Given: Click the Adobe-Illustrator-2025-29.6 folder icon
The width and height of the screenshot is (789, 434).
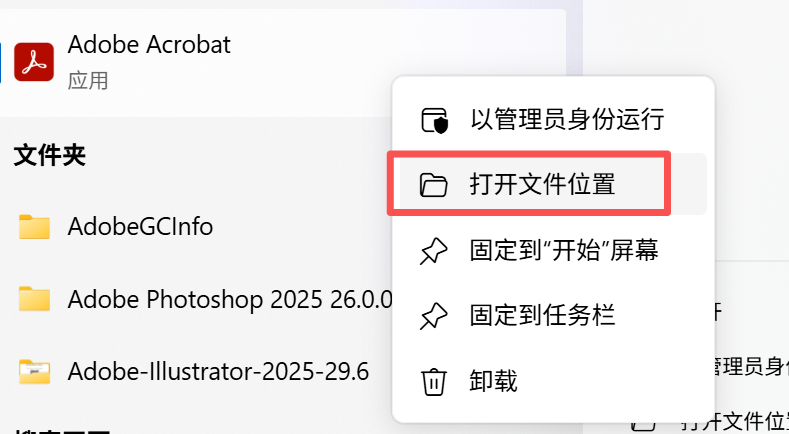Looking at the screenshot, I should (x=34, y=372).
